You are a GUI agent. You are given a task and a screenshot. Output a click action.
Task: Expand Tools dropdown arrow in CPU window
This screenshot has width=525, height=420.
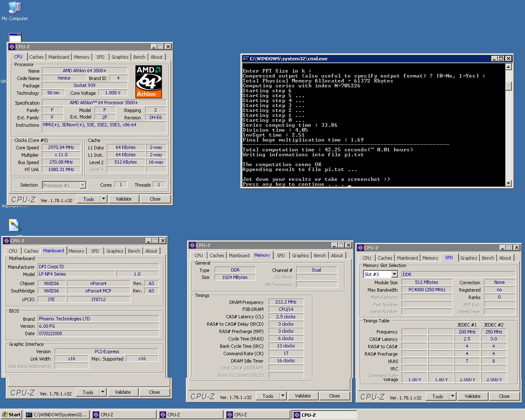(x=103, y=199)
